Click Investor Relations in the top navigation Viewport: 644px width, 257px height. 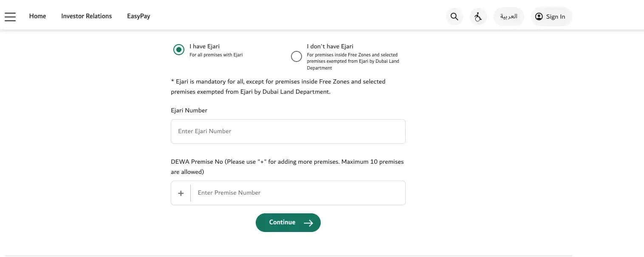[86, 16]
